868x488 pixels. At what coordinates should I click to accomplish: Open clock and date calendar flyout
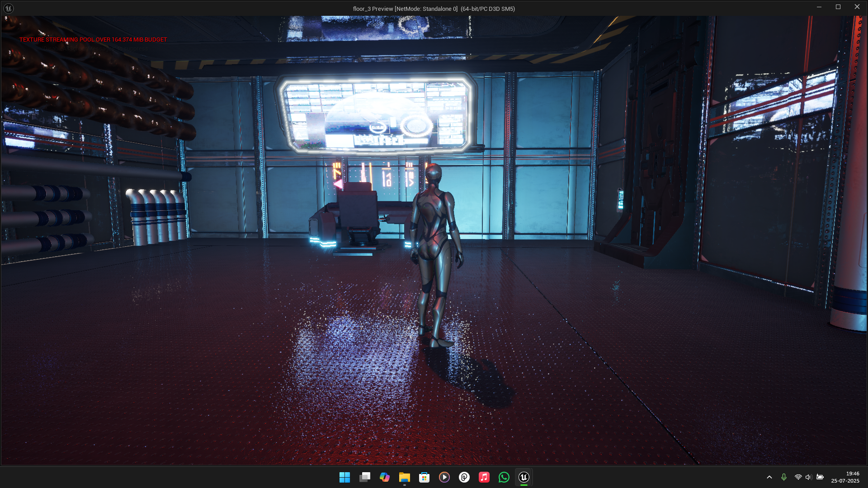point(845,477)
